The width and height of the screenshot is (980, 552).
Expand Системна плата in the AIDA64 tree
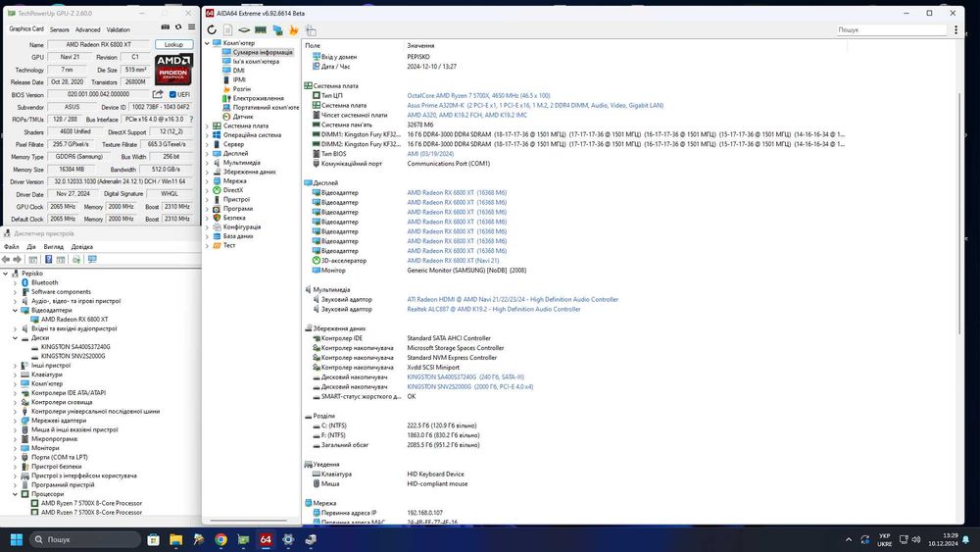(207, 125)
